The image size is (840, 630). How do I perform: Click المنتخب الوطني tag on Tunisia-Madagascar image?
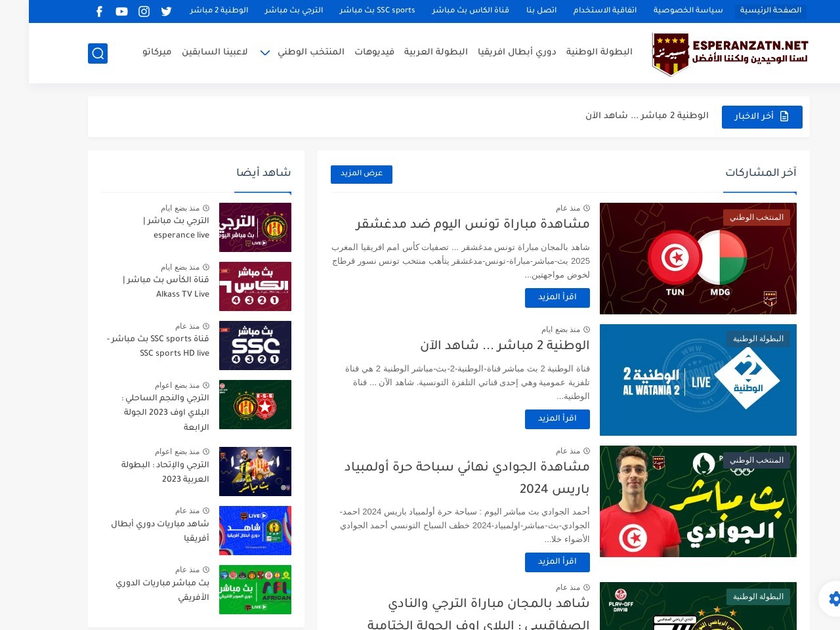pos(757,217)
